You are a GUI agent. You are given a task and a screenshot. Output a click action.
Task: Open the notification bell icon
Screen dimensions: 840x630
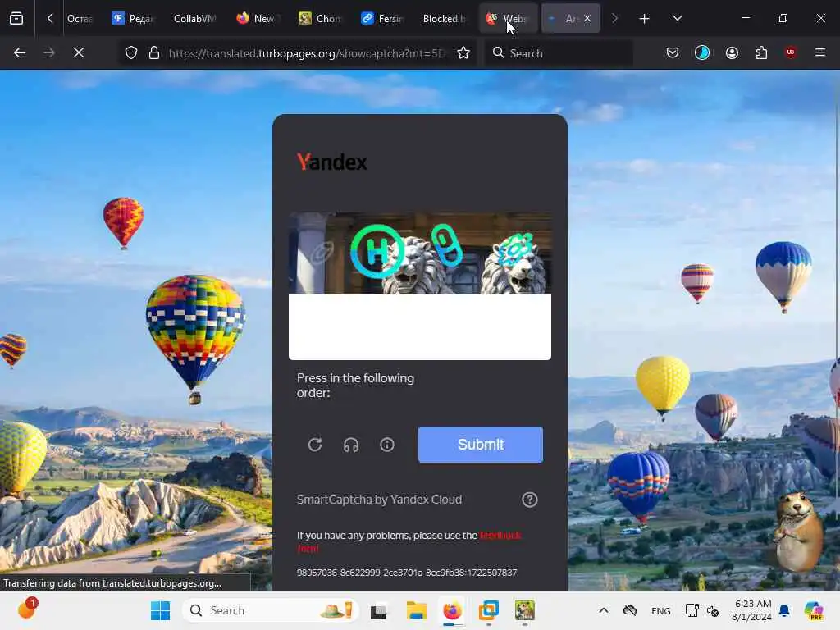(784, 610)
